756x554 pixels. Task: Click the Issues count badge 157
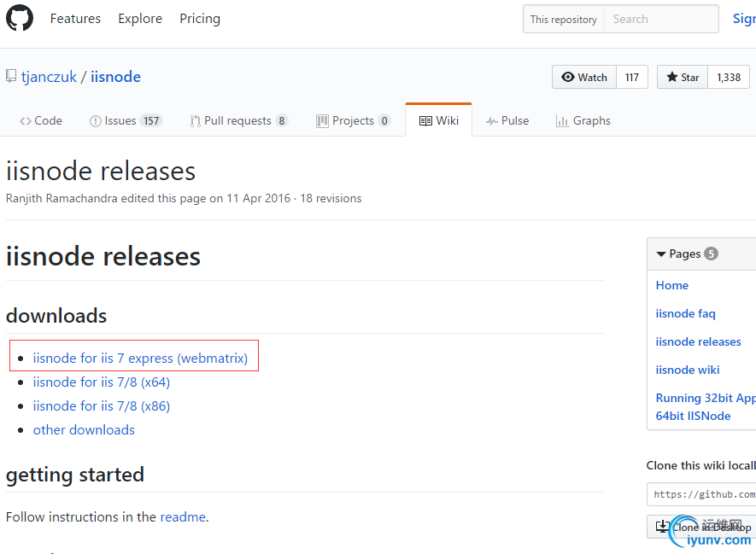[x=151, y=121]
